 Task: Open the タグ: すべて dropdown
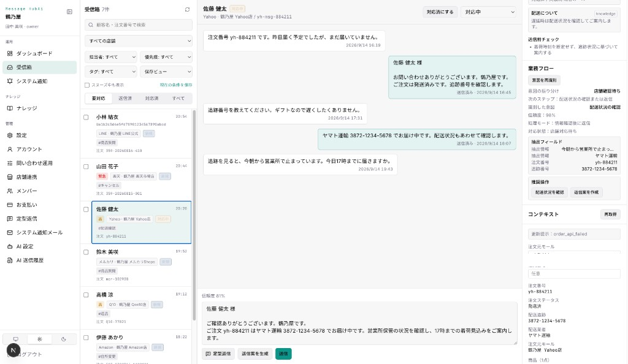click(x=111, y=72)
